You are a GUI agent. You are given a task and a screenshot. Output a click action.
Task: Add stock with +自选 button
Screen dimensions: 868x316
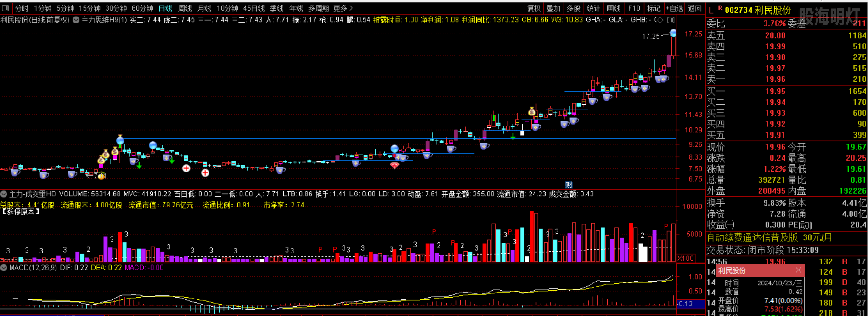[674, 8]
